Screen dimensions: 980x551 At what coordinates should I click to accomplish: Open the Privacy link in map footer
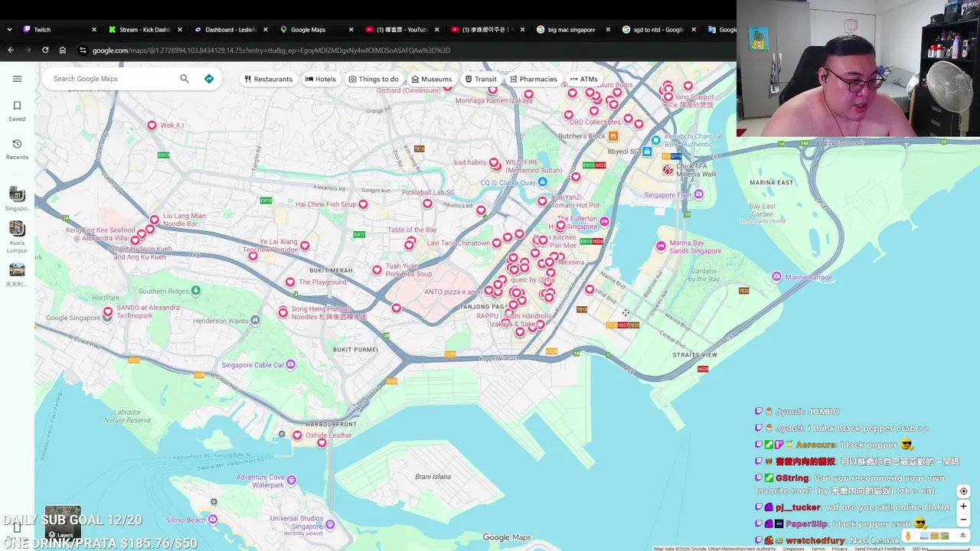click(839, 549)
